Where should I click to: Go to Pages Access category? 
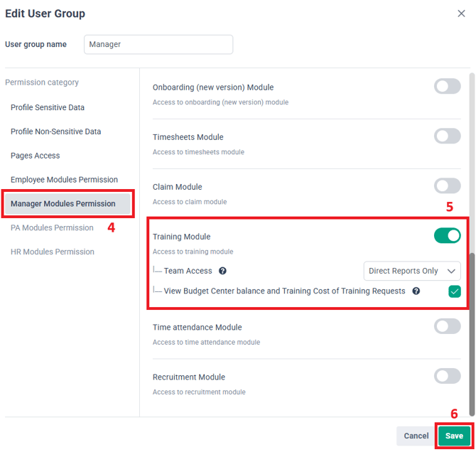pyautogui.click(x=35, y=156)
